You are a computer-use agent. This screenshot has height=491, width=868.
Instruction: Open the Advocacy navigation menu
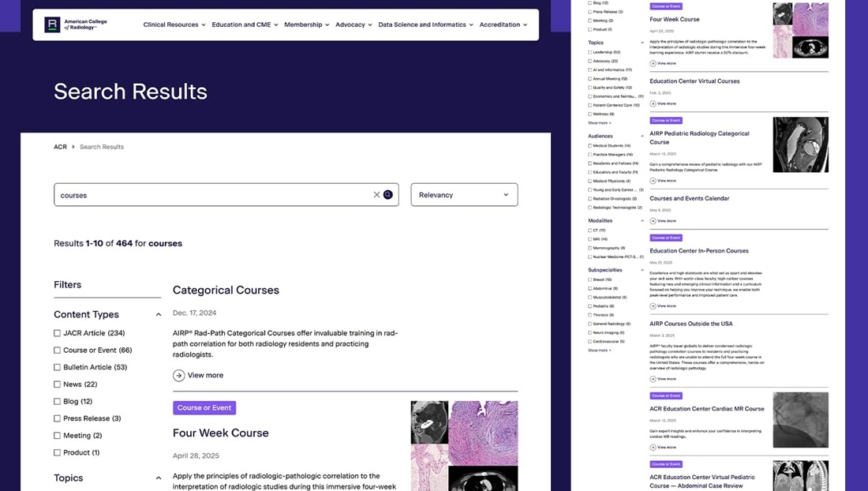click(353, 24)
